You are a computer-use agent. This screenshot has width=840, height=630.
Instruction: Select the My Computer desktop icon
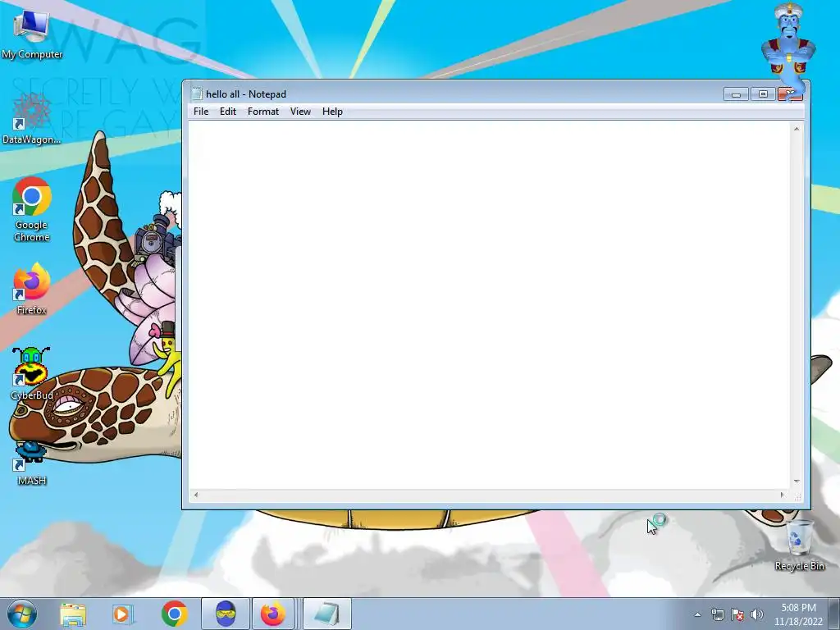[x=32, y=34]
